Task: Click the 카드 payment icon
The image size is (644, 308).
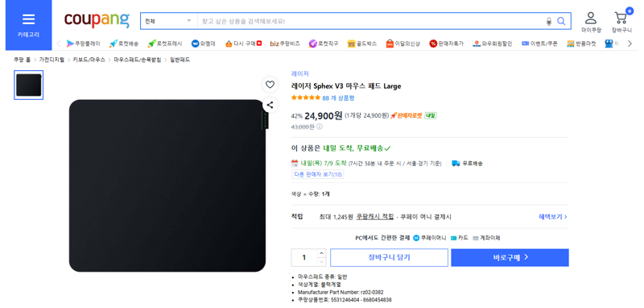Action: click(454, 238)
